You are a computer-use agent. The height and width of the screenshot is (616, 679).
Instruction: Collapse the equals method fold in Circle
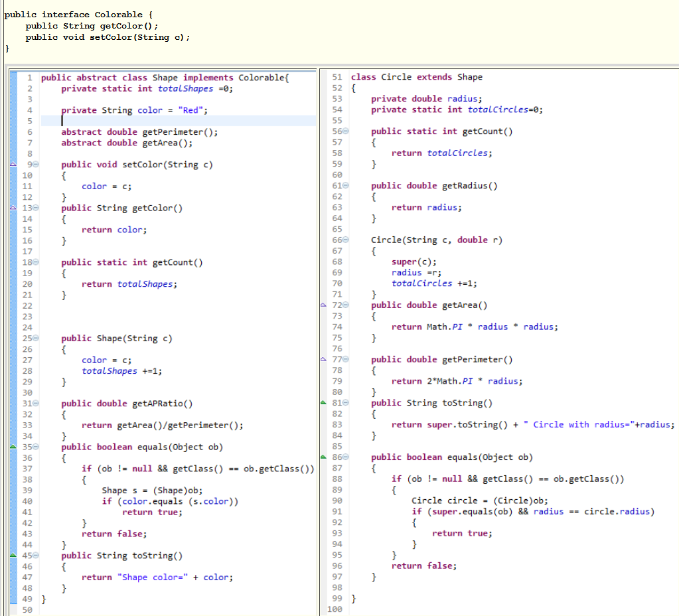pyautogui.click(x=346, y=457)
